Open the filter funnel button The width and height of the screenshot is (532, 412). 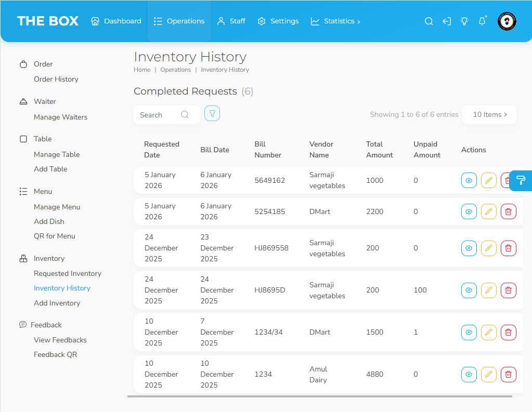tap(212, 113)
